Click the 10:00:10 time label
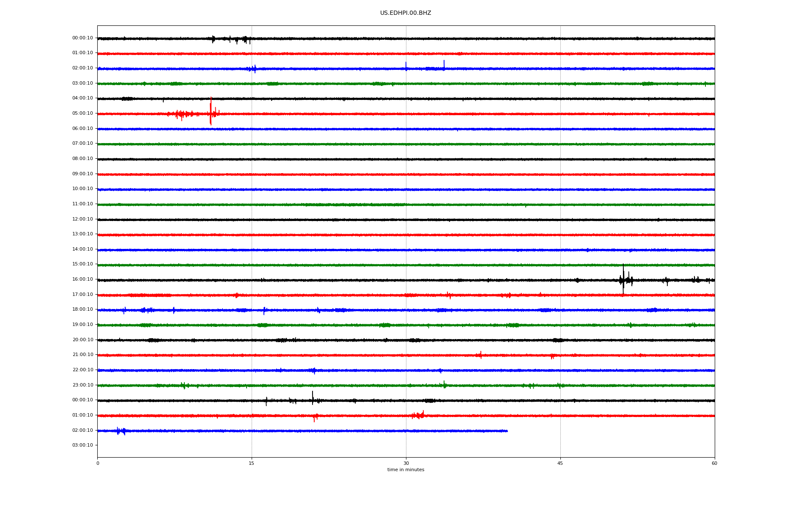The image size is (812, 508). (x=82, y=189)
